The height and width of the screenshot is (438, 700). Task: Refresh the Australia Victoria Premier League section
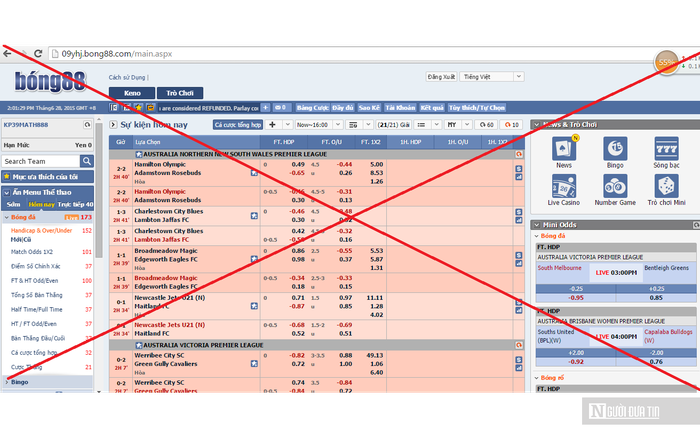click(519, 346)
